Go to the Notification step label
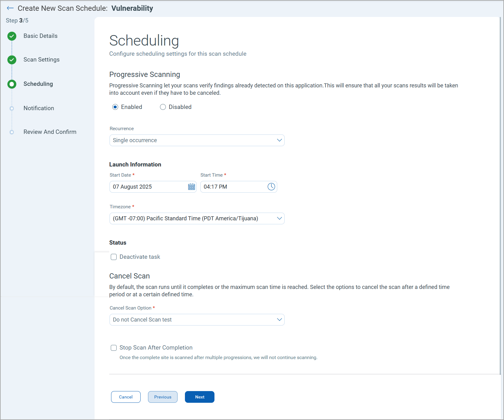 [39, 108]
